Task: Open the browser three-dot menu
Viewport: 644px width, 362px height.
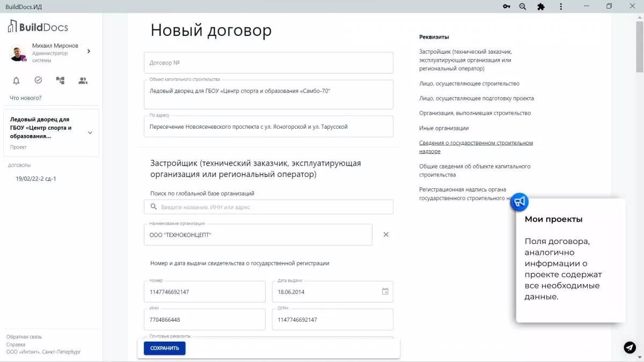Action: 560,6
